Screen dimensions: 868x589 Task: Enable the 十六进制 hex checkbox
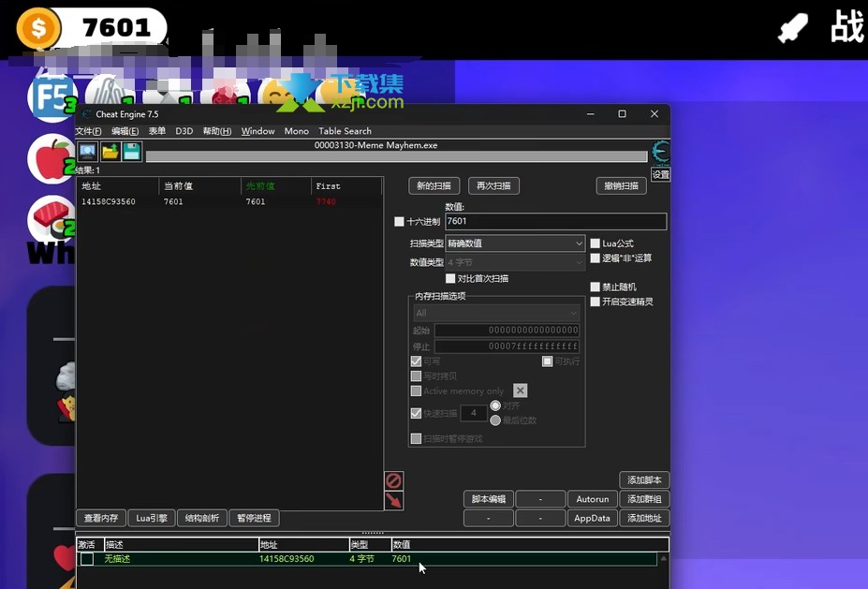pos(399,221)
